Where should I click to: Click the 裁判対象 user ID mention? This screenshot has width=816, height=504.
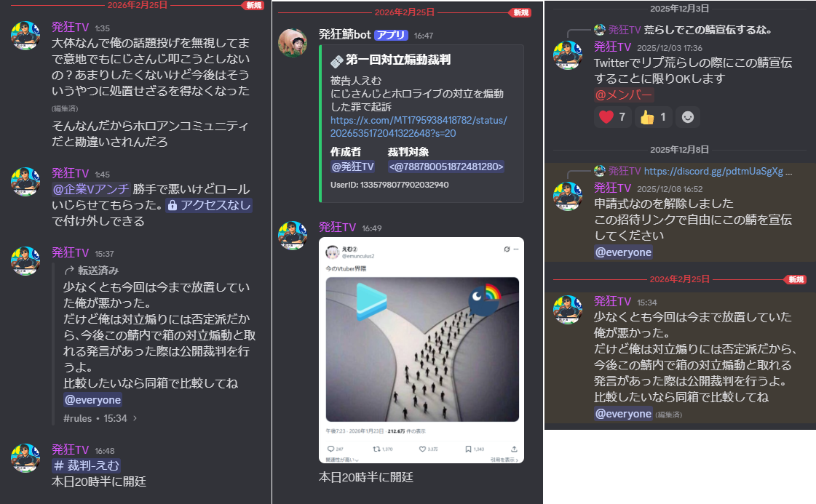coord(446,167)
